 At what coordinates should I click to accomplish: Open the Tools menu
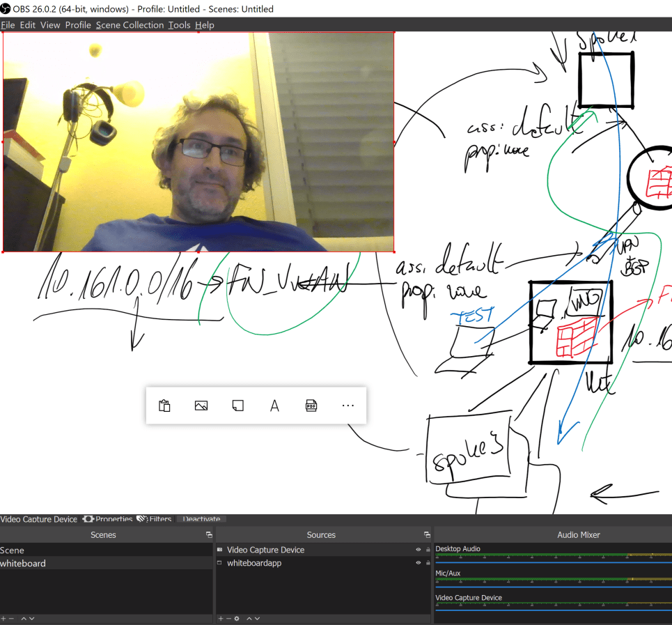coord(179,24)
